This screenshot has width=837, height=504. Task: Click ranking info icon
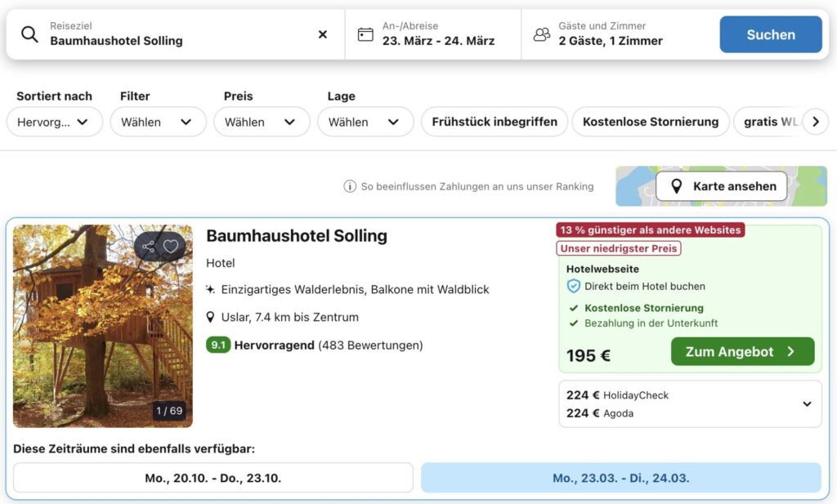point(350,186)
